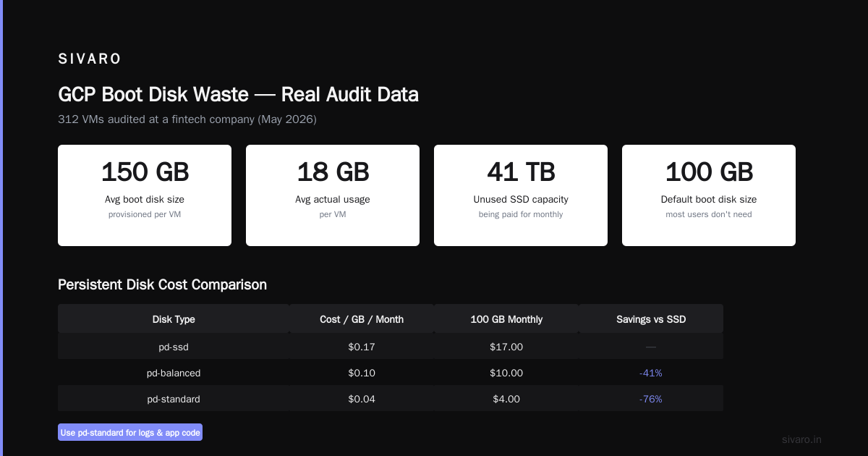This screenshot has height=456, width=868.
Task: Click the 'Unused SSD capacity' label
Action: pos(521,199)
